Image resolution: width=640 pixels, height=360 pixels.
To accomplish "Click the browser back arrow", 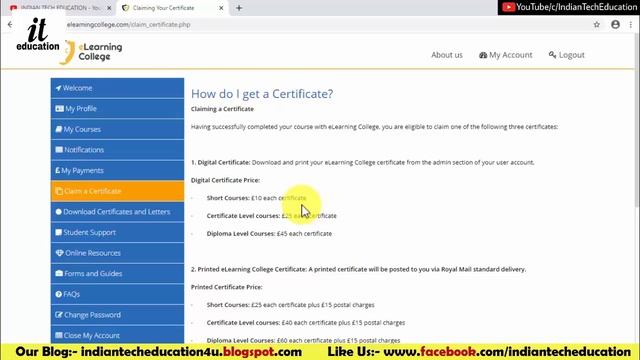I will pos(10,24).
